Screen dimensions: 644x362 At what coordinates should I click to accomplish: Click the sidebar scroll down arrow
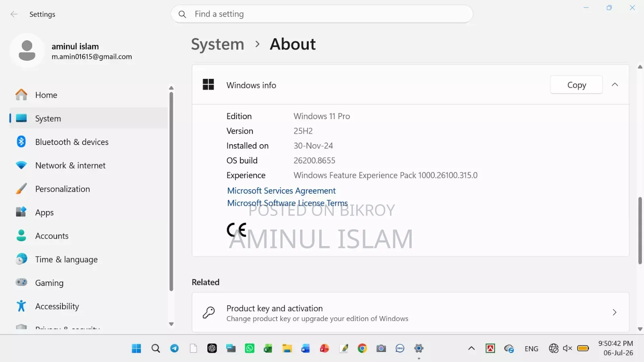pyautogui.click(x=171, y=324)
